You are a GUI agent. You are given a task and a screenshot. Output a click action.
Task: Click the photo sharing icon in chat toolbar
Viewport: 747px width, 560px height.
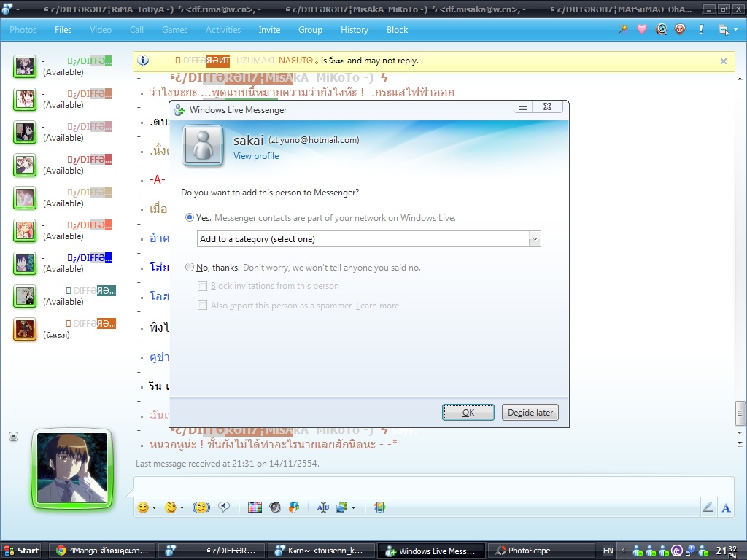tap(342, 507)
